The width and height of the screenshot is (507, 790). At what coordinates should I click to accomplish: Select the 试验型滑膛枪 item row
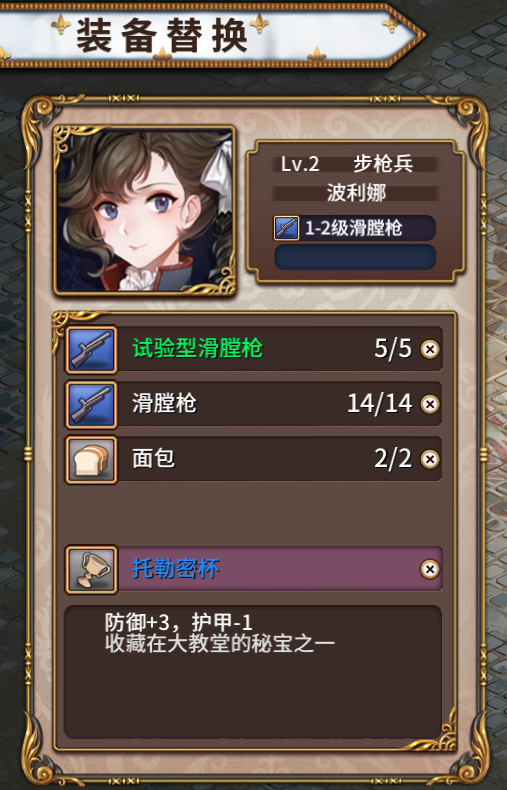(x=254, y=349)
